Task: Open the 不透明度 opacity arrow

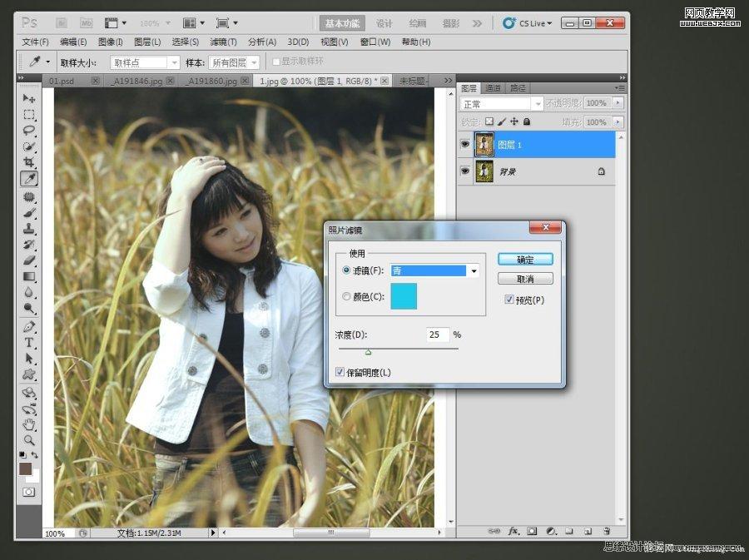Action: [x=618, y=102]
